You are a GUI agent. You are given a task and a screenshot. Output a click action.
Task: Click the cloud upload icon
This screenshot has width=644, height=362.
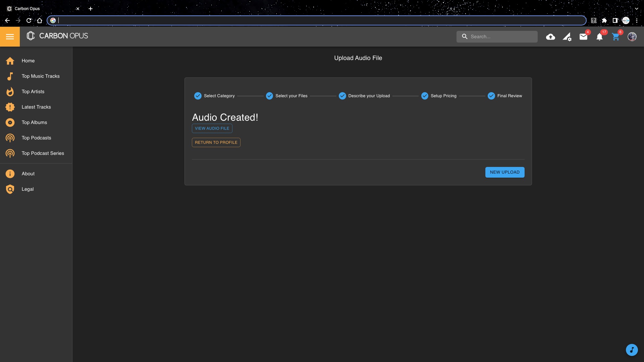550,37
